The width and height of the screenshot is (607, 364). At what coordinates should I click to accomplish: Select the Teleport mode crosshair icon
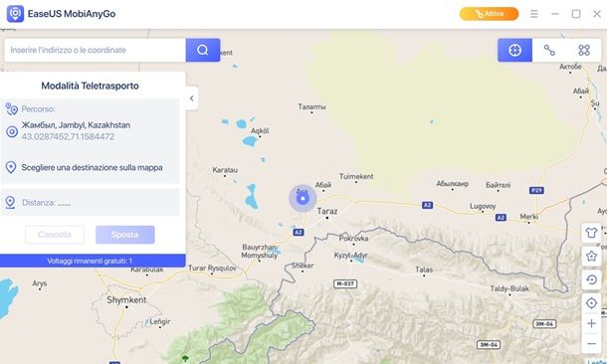[x=514, y=50]
